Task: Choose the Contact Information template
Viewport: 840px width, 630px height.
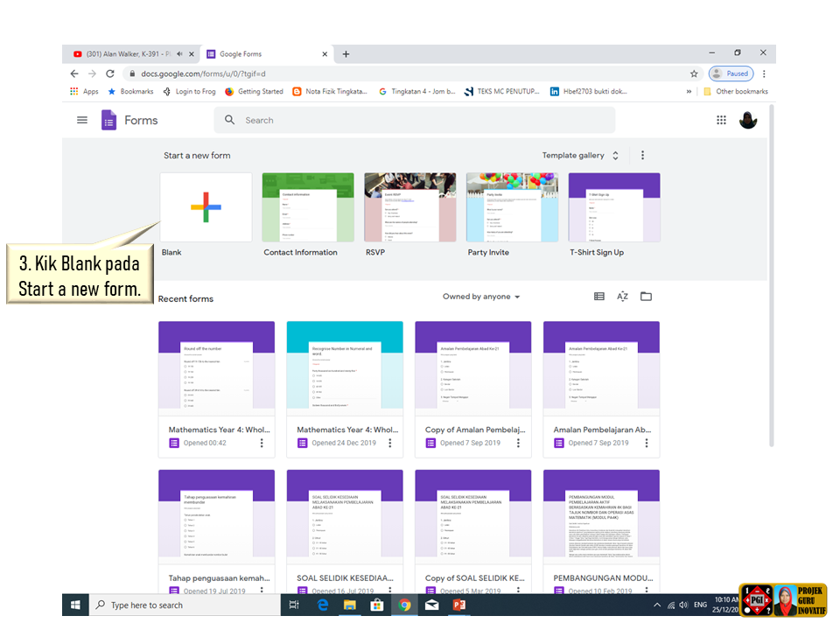Action: 308,207
